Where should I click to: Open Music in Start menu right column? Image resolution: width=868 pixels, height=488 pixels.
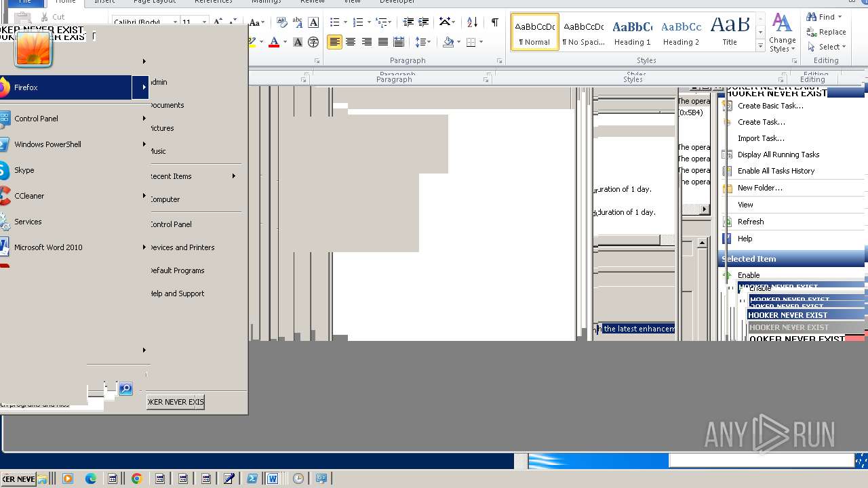coord(158,151)
